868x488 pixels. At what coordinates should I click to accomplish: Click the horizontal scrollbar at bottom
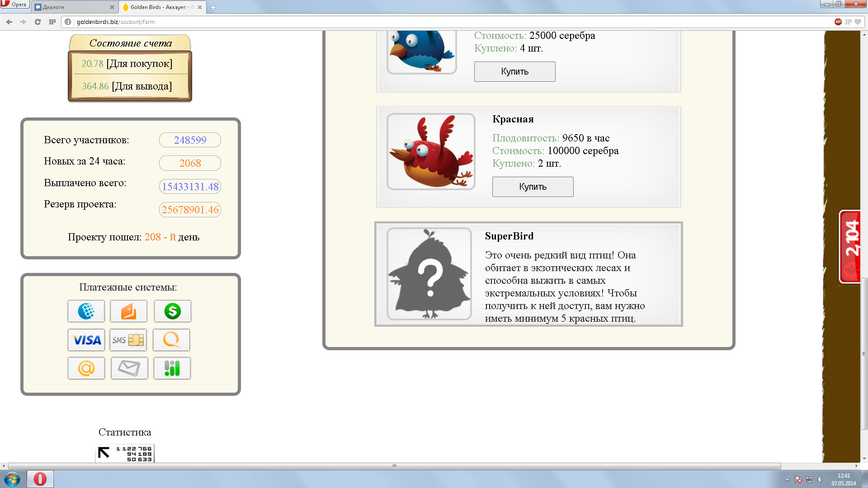tap(394, 466)
